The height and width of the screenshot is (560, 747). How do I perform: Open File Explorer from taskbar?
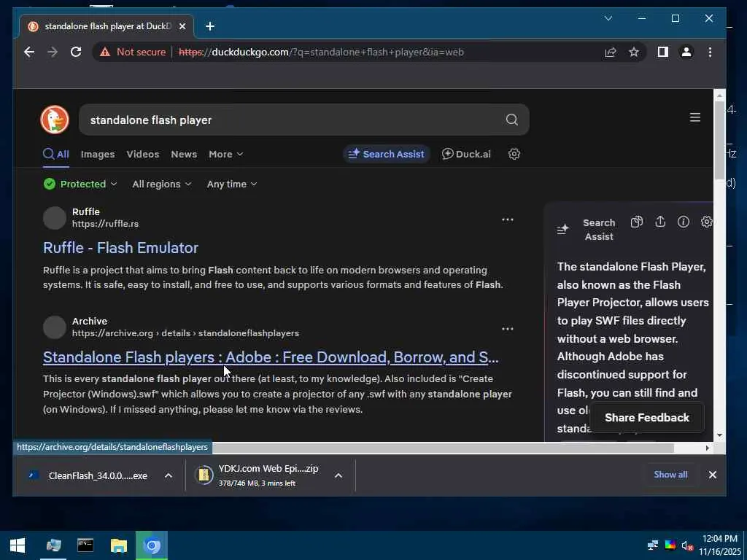pyautogui.click(x=119, y=545)
